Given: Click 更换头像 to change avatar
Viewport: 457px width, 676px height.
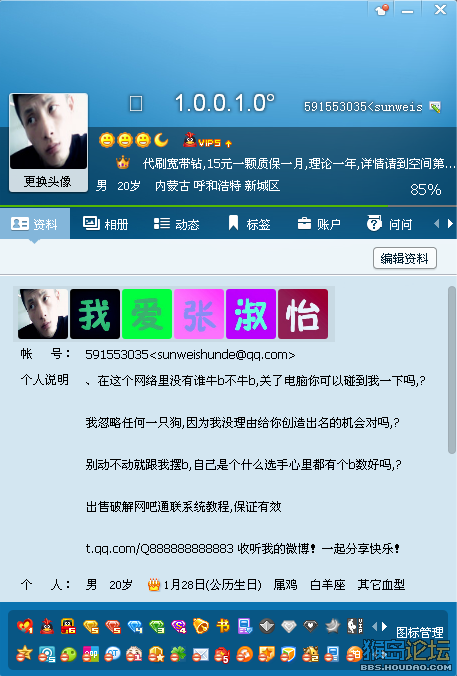Looking at the screenshot, I should tap(48, 182).
